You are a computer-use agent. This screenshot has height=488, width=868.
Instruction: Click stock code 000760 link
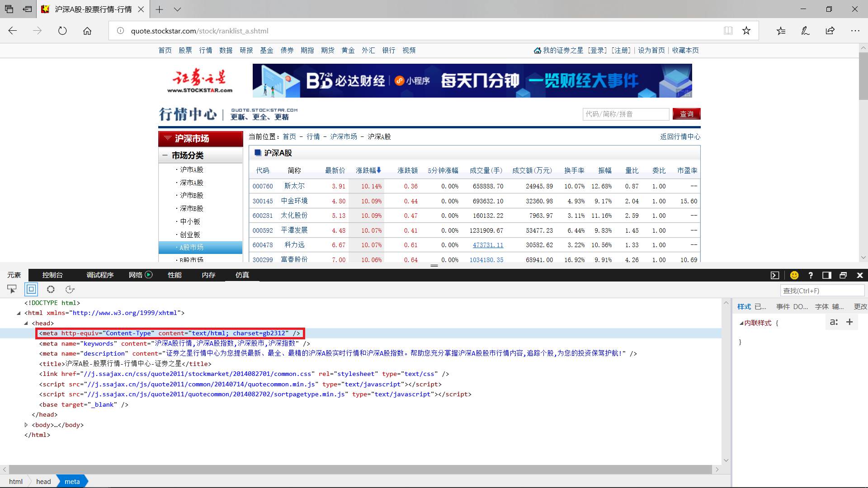pos(263,186)
